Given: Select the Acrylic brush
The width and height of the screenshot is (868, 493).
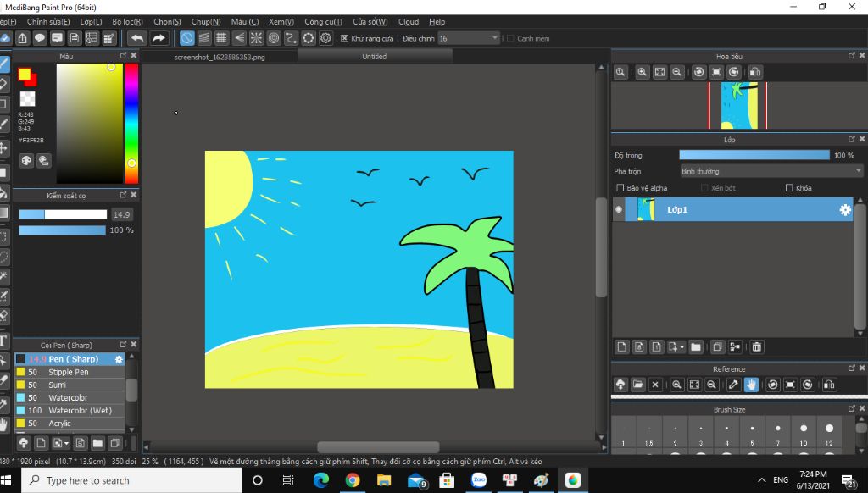Looking at the screenshot, I should pos(70,424).
